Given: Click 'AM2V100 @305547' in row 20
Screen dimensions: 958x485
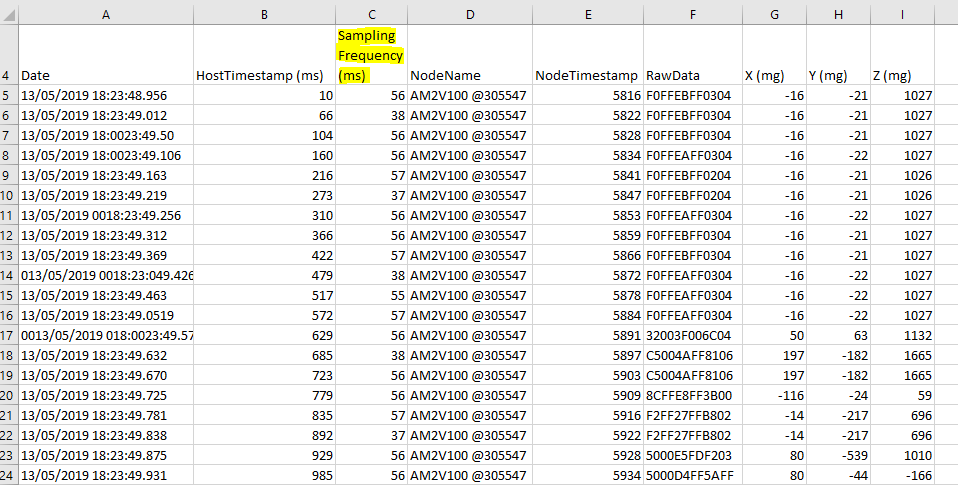Looking at the screenshot, I should [x=470, y=395].
